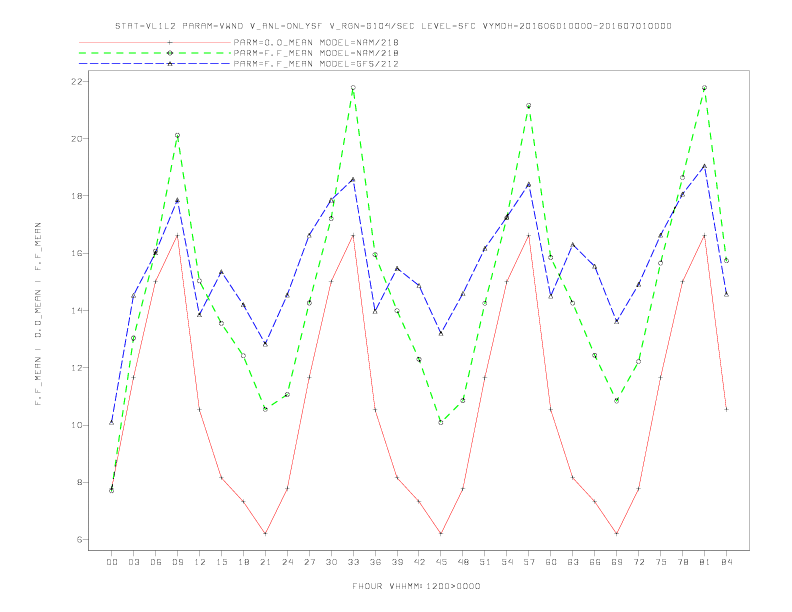Click x-axis forecast hour label 63
Image resolution: width=792 pixels, height=612 pixels.
(573, 562)
